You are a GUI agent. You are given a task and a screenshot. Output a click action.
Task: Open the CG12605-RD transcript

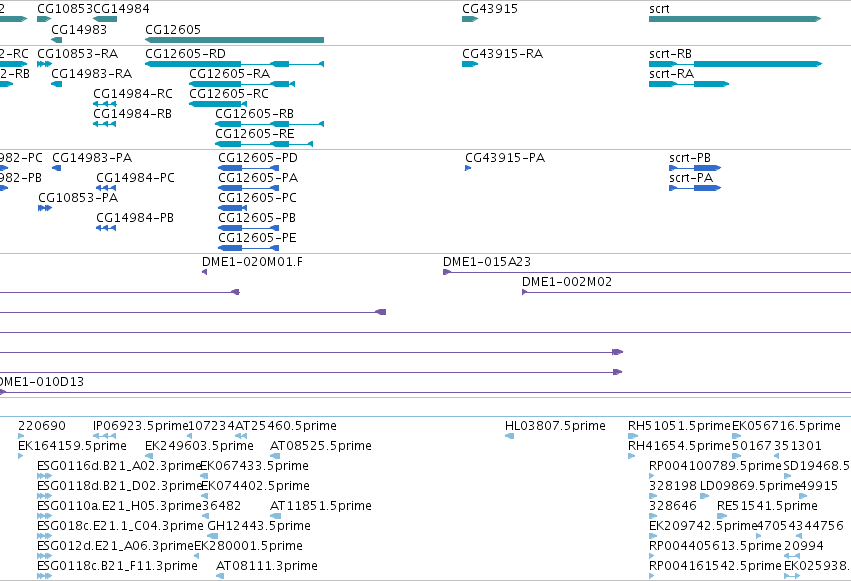coord(234,64)
